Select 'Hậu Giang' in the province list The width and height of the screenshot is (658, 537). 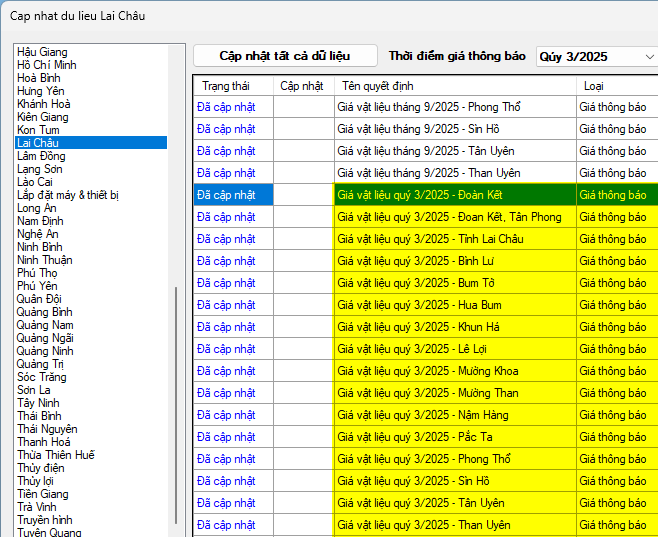coord(42,52)
